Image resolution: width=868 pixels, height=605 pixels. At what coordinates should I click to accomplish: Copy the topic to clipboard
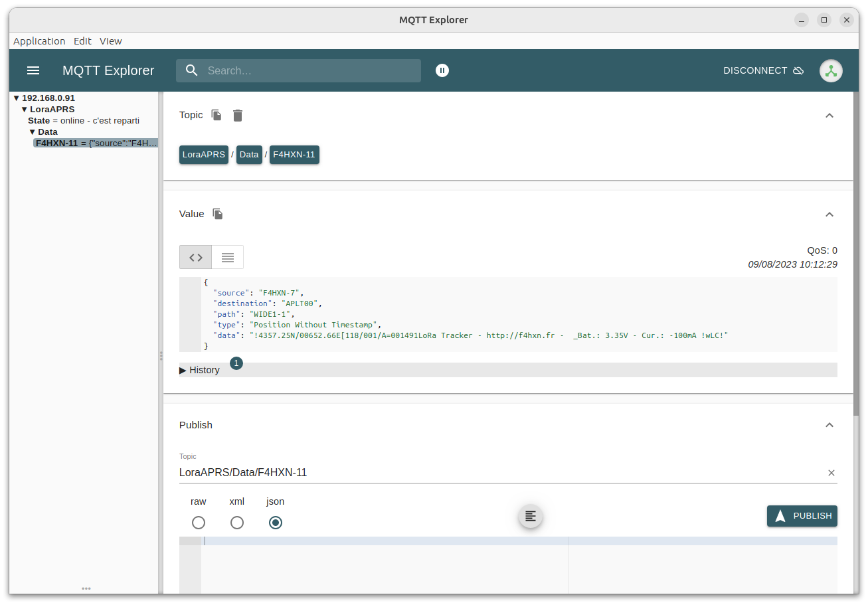(217, 115)
